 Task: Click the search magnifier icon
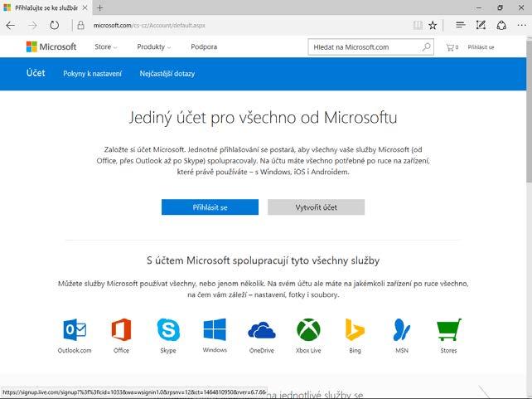click(x=427, y=46)
